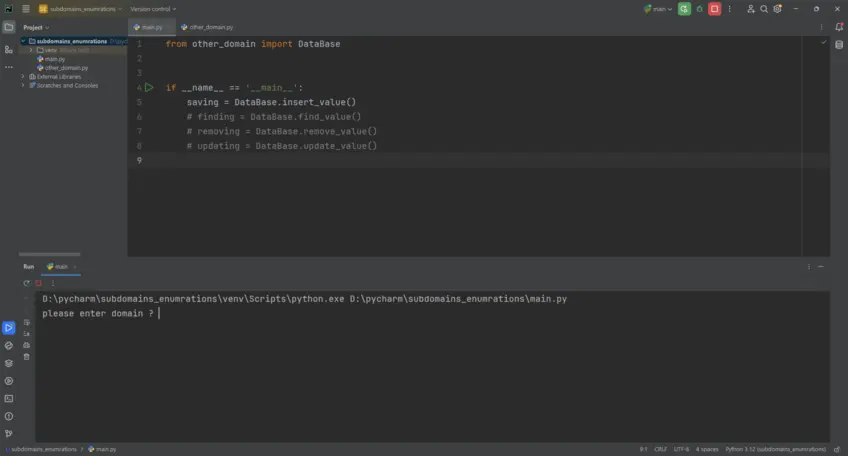Open the main run configuration dropdown
Viewport: 848px width, 456px height.
coord(660,9)
